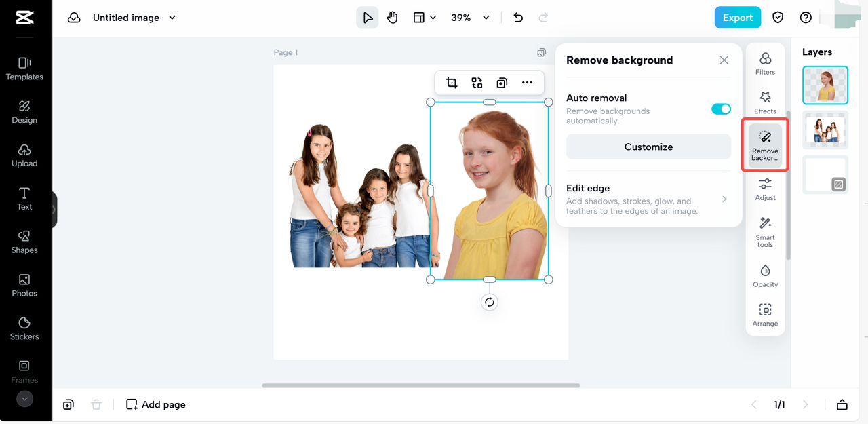Open the Smart tools panel

tap(765, 231)
